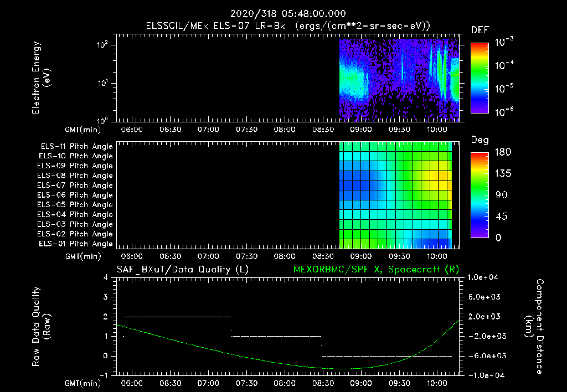Select the Raw Data Quality (Raw) axis label
This screenshot has width=567, height=392.
(41, 327)
